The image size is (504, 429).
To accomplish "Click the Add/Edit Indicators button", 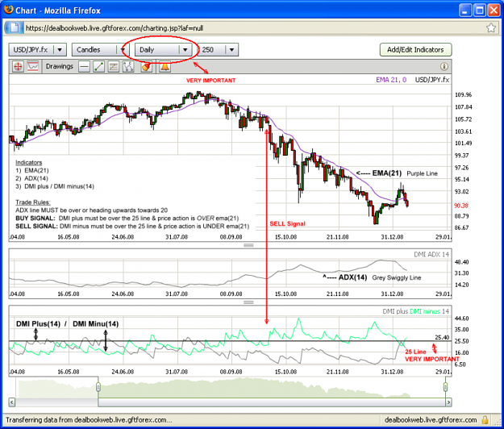I will pyautogui.click(x=415, y=50).
